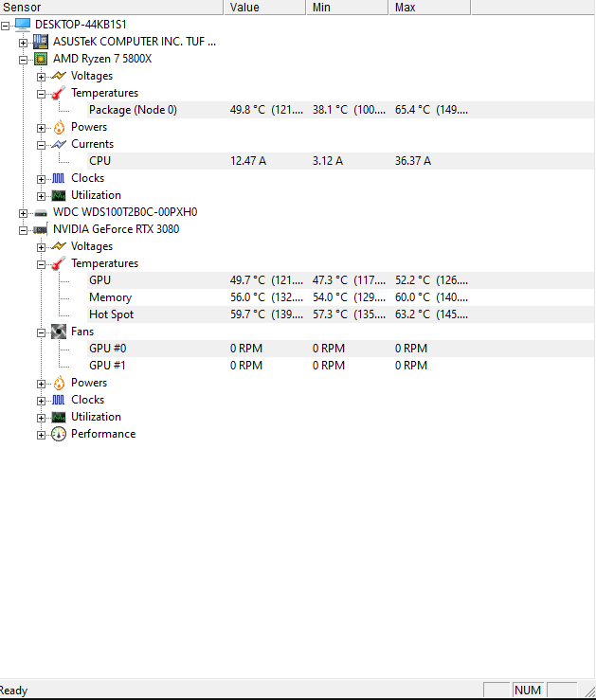Collapse the AMD Ryzen 7 5800X node
Screen dimensions: 596x700
pos(24,60)
